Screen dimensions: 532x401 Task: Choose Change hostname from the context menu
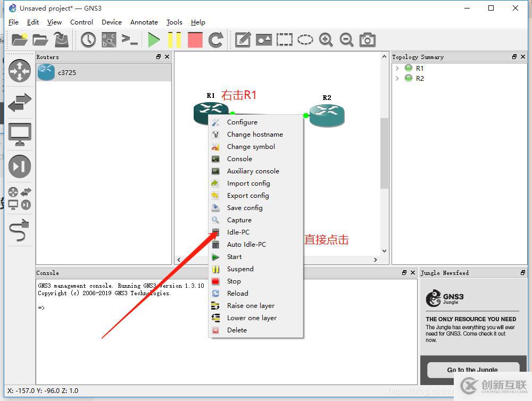point(256,135)
